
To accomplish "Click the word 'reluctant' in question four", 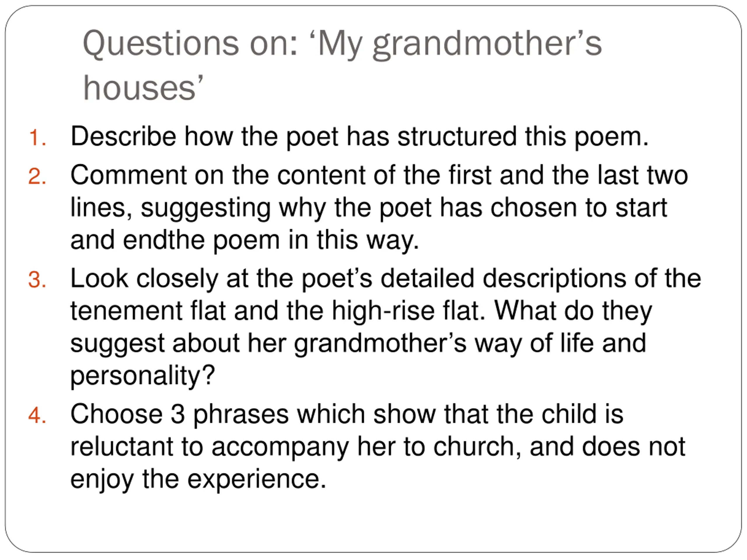I will (122, 447).
